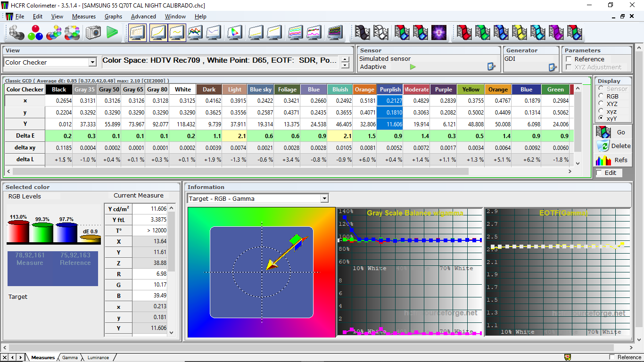Image resolution: width=644 pixels, height=362 pixels.
Task: Click the camera icon in the toolbar
Action: (93, 33)
